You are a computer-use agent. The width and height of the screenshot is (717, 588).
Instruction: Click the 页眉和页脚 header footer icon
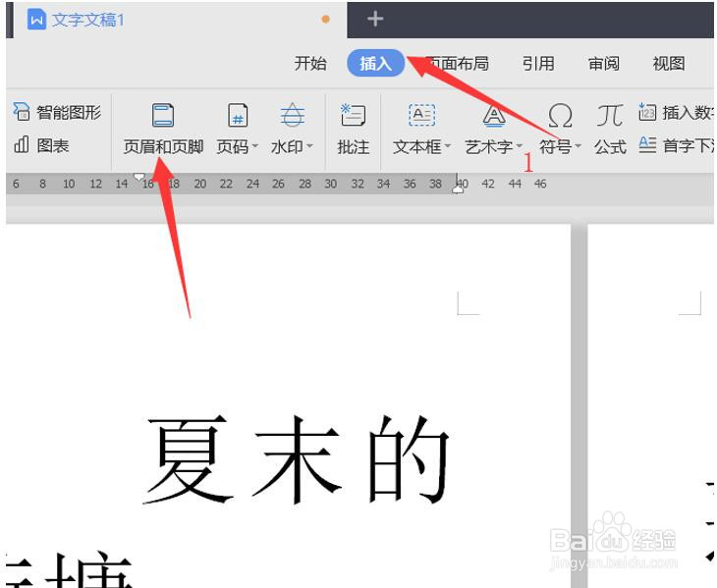tap(163, 115)
